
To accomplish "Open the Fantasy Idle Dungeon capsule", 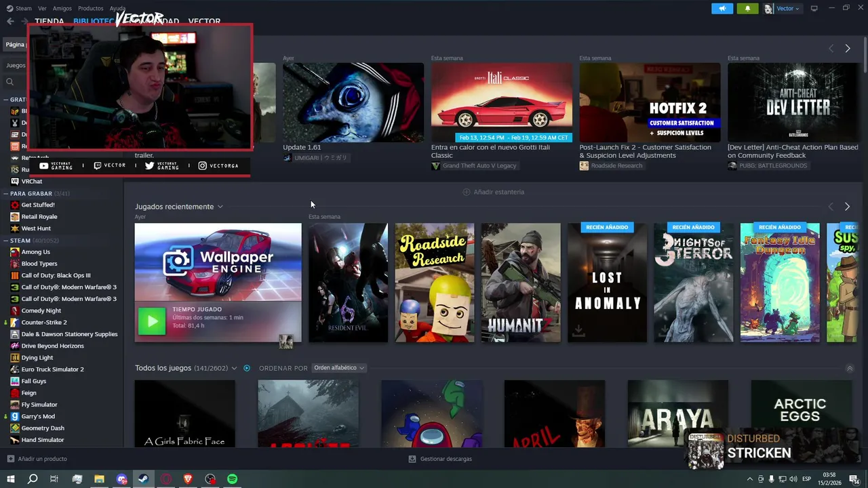I will pyautogui.click(x=780, y=283).
